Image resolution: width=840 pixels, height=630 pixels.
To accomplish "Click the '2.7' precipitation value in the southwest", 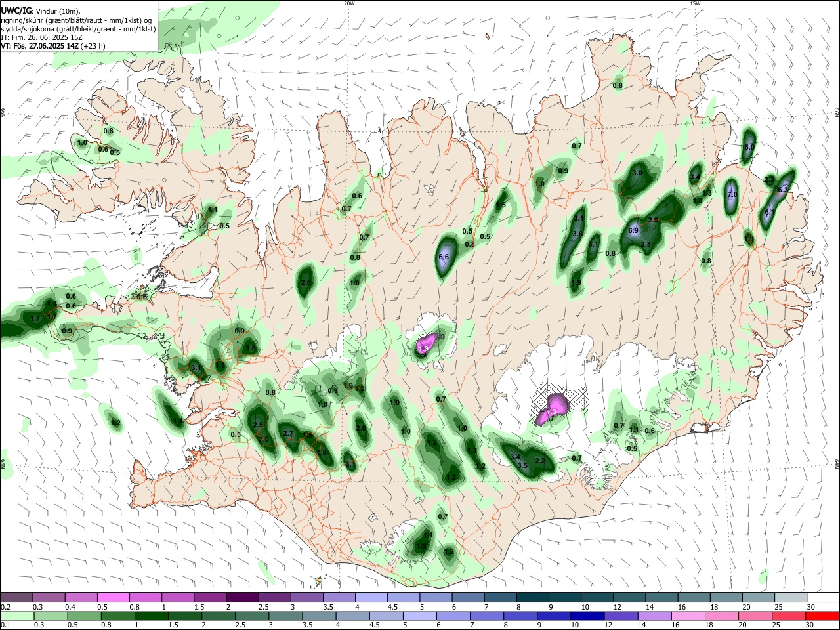I will coord(287,433).
